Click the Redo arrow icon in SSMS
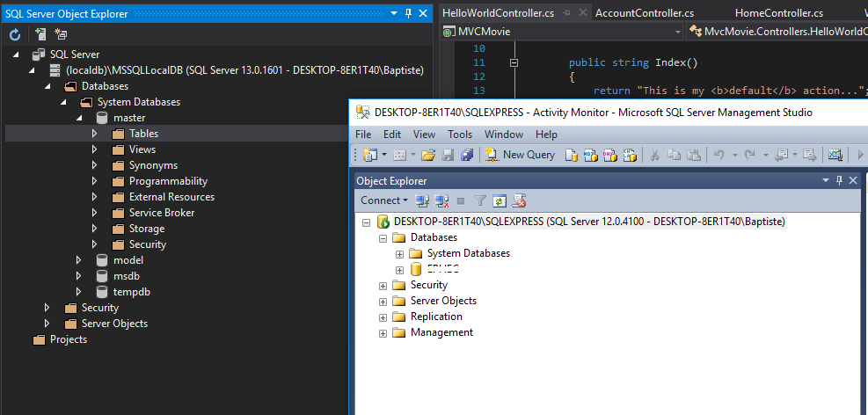The width and height of the screenshot is (868, 415). 750,155
